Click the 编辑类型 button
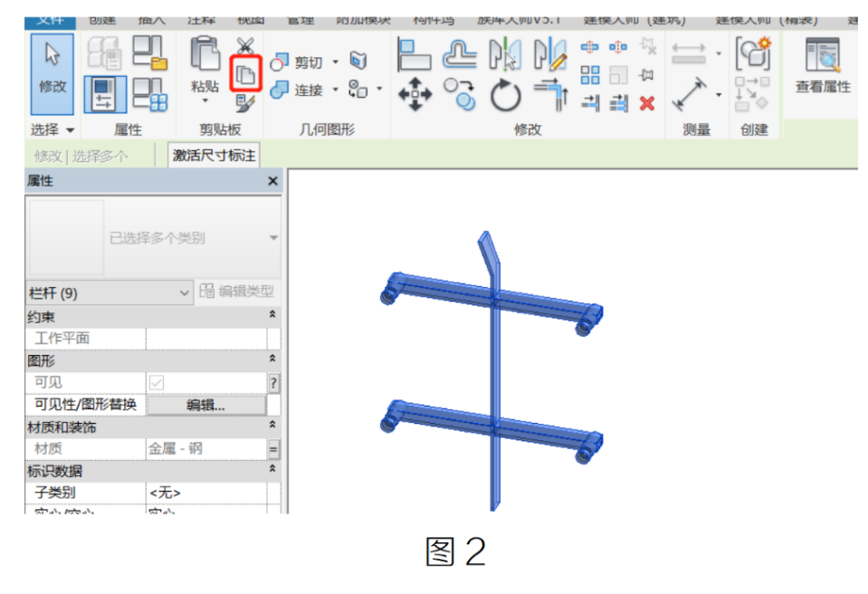 click(237, 292)
